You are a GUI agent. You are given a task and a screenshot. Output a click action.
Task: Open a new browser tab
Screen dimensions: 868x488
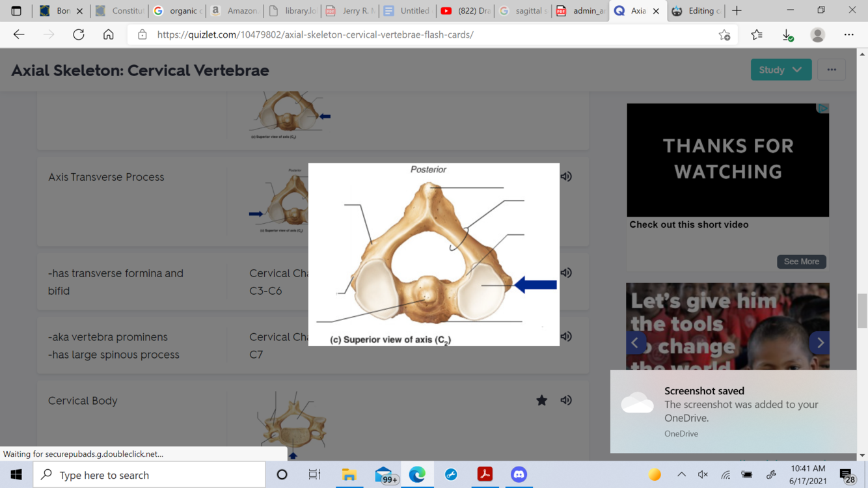[737, 10]
